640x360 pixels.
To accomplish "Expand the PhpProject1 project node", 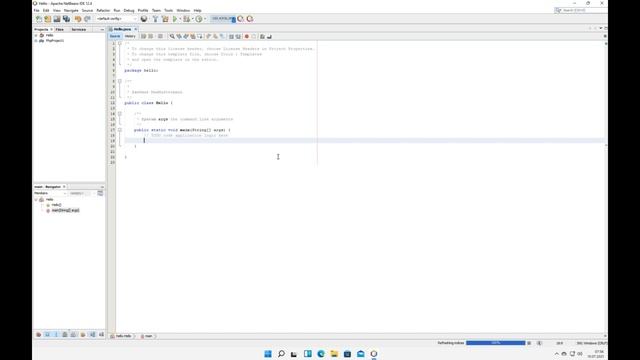I will click(x=36, y=41).
